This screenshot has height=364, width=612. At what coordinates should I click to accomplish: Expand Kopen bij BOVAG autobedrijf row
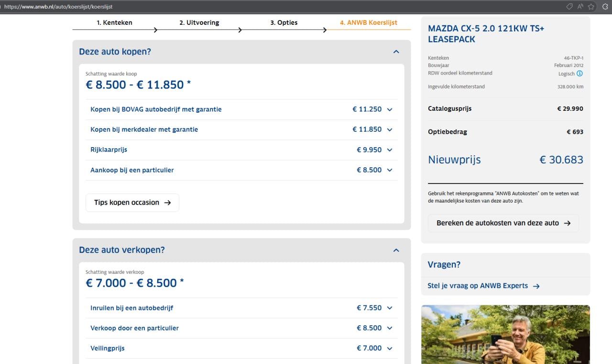[389, 109]
